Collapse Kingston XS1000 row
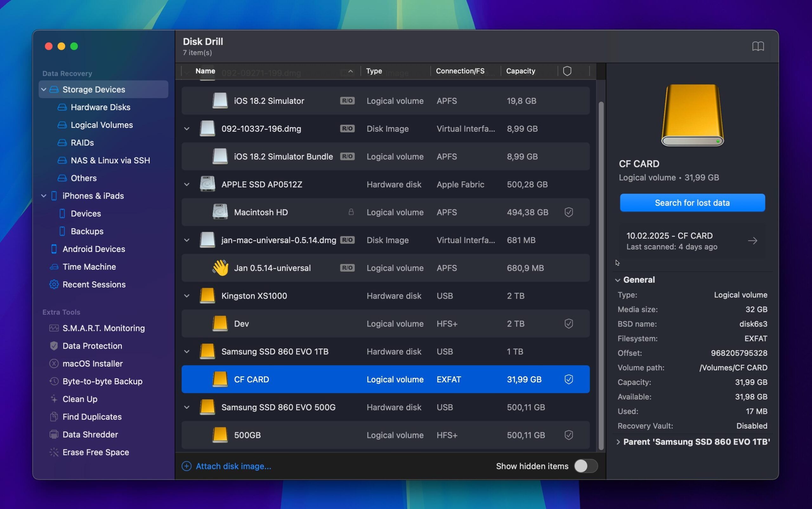 tap(187, 296)
